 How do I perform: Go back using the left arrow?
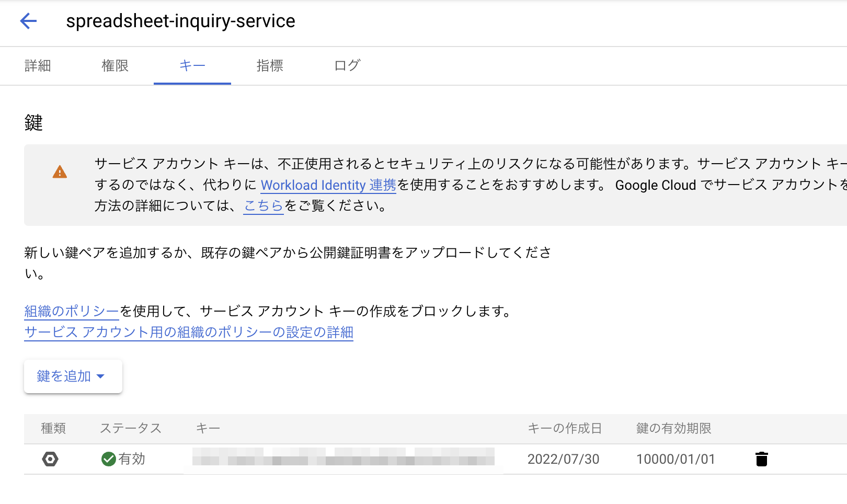click(x=28, y=21)
